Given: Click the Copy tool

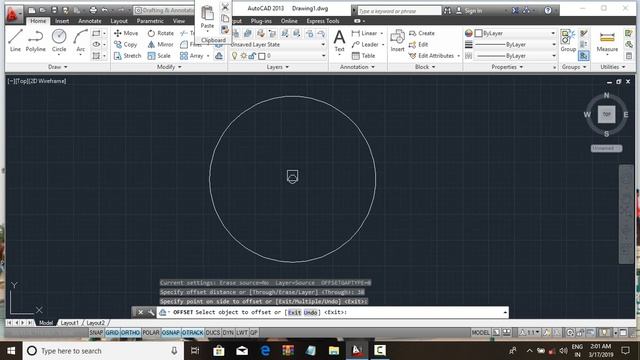Looking at the screenshot, I should coord(126,44).
